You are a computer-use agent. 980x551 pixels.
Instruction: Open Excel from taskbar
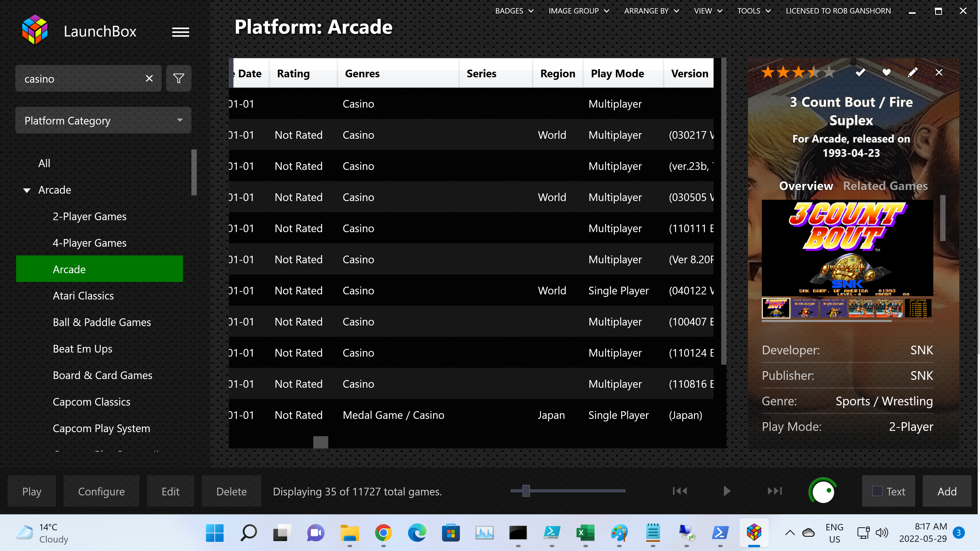pyautogui.click(x=585, y=533)
